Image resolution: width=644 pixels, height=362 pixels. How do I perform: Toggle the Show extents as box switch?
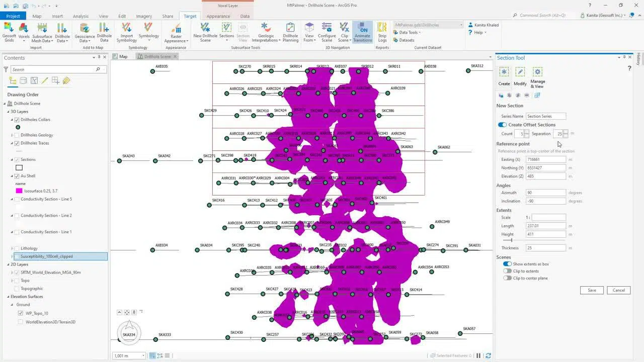pyautogui.click(x=507, y=264)
